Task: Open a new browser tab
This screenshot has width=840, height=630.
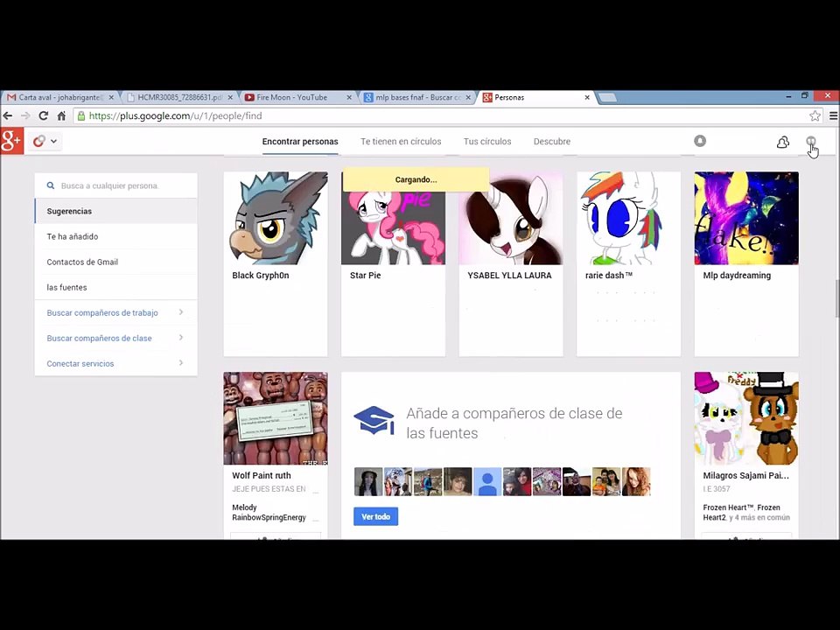Action: coord(607,97)
